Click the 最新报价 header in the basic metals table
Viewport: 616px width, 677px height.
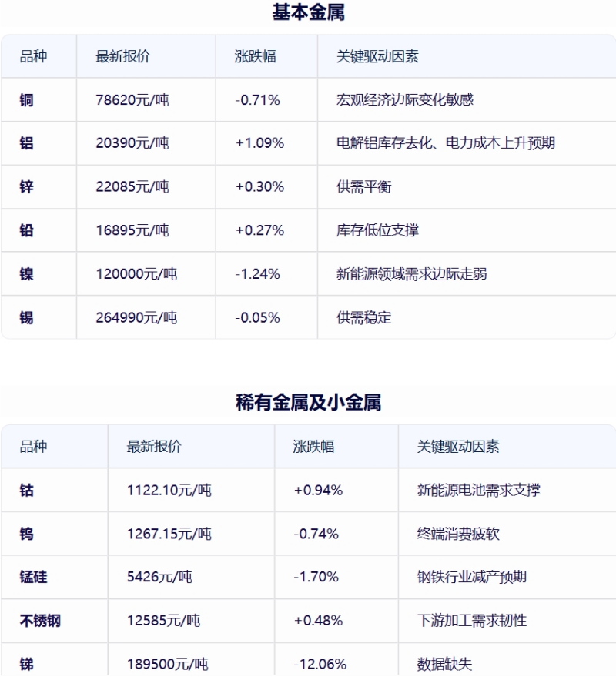point(122,56)
